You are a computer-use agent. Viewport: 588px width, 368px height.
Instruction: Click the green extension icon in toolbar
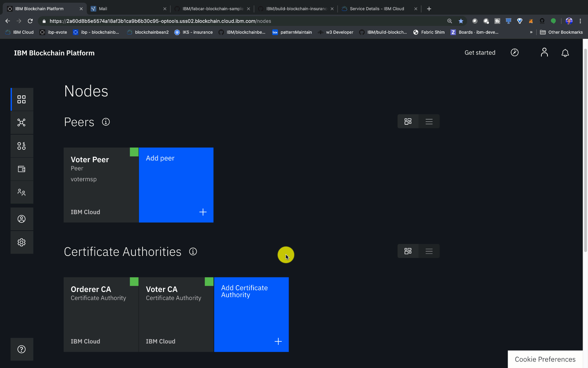tap(553, 21)
